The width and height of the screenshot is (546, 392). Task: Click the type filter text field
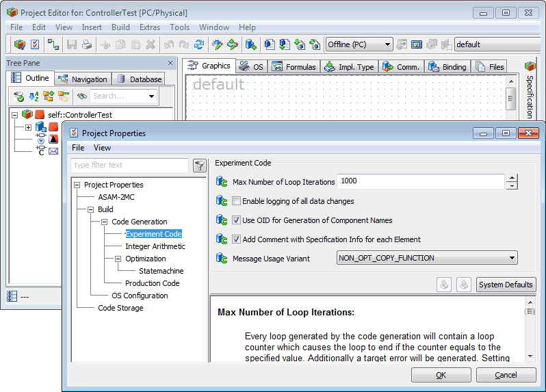coord(129,165)
